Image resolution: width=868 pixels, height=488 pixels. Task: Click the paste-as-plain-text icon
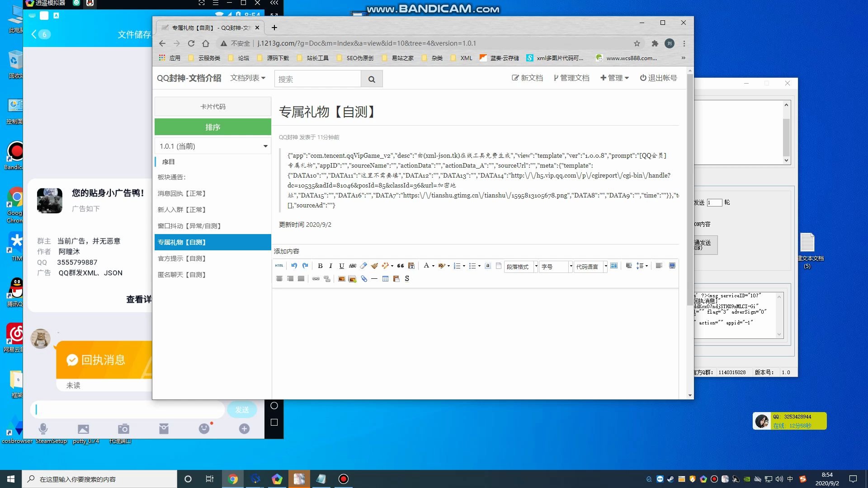[x=411, y=266]
